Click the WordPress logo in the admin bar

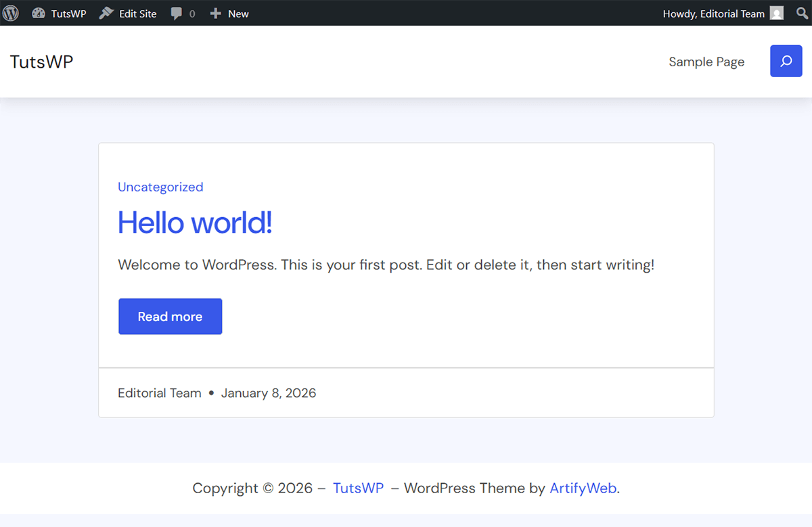(x=10, y=13)
